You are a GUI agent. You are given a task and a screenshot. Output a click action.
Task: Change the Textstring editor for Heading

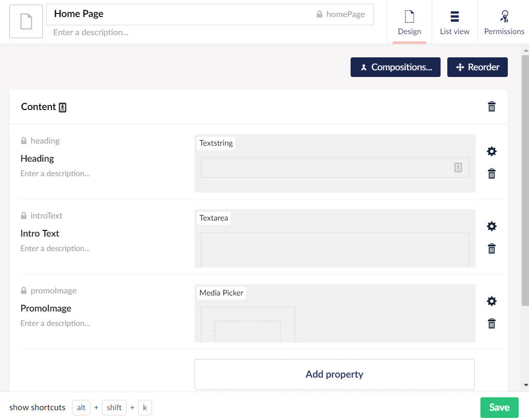coord(216,143)
